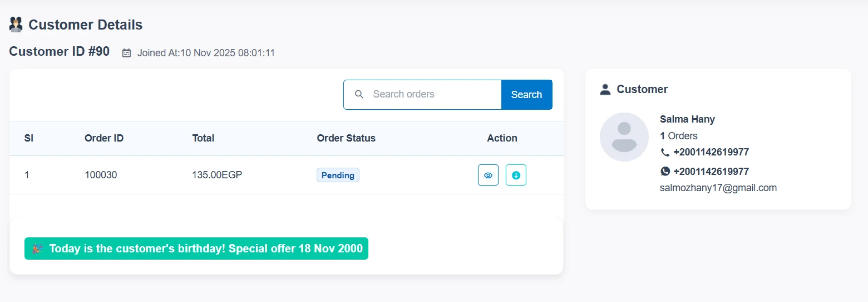Click the phone icon in customer card
868x302 pixels.
[x=665, y=152]
